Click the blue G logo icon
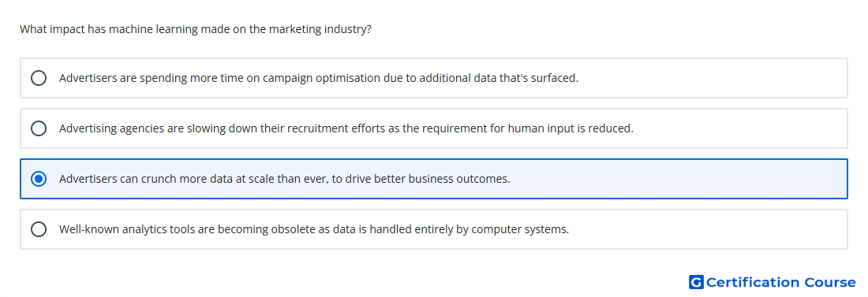This screenshot has height=297, width=868. tap(696, 282)
